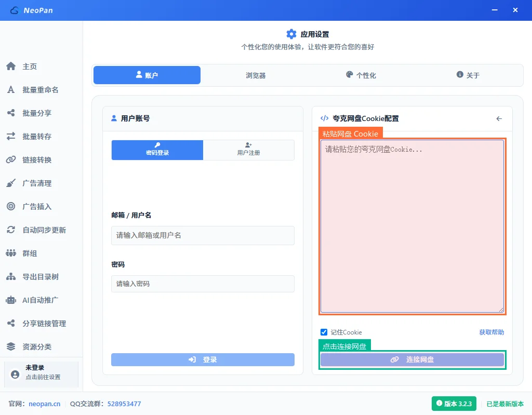Image resolution: width=532 pixels, height=415 pixels.
Task: Click the 登录 button
Action: pos(203,359)
